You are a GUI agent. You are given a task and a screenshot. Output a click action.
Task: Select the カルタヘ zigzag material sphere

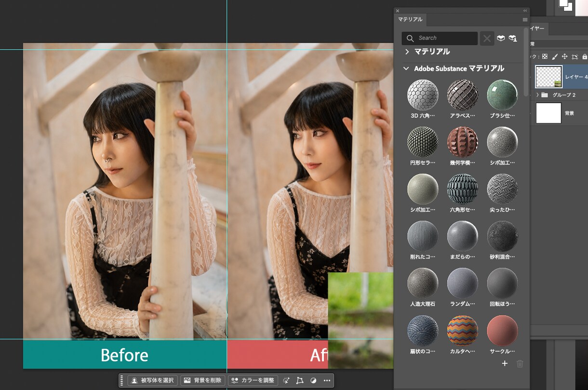click(x=463, y=331)
